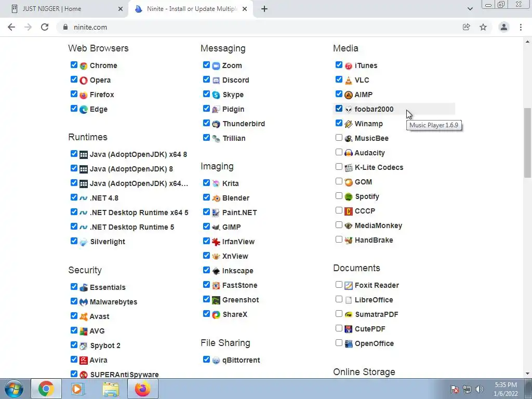Check the Foxit Reader checkbox

339,284
